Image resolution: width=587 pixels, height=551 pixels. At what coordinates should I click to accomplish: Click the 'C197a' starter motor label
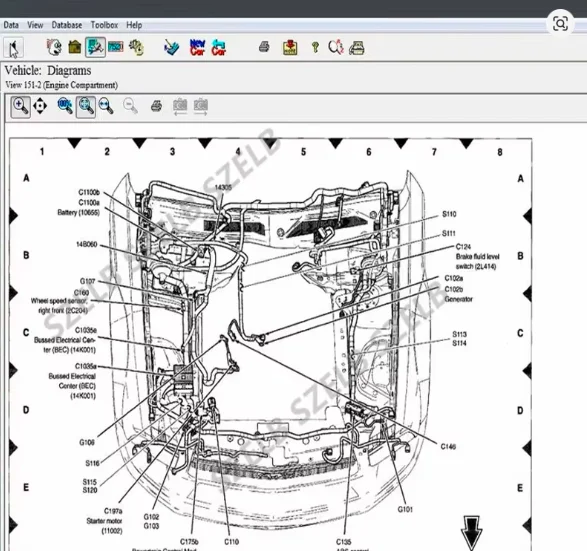pyautogui.click(x=113, y=511)
